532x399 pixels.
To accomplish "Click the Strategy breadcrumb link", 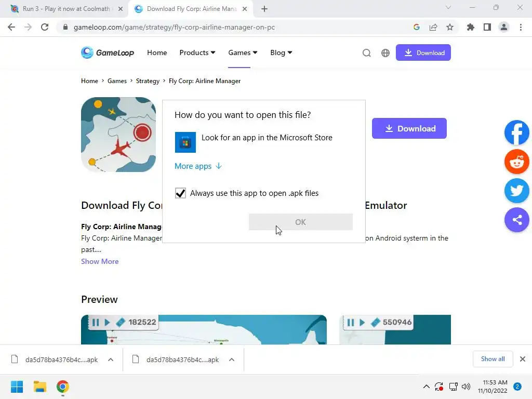I will click(148, 81).
